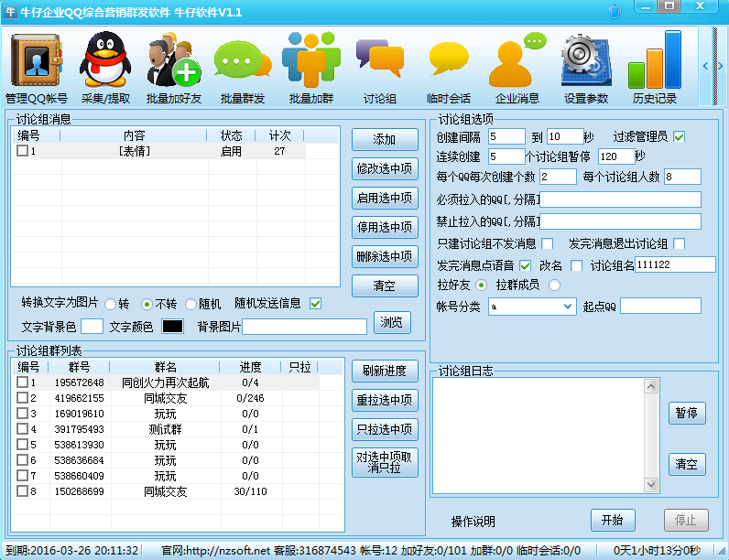729x560 pixels.
Task: Click the skin shirt icon in title bar
Action: 615,11
